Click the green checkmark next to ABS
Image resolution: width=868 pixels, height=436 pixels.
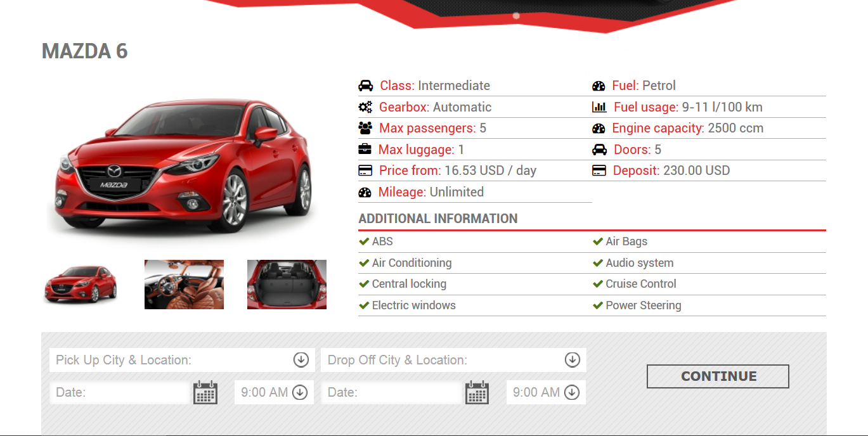pos(364,241)
